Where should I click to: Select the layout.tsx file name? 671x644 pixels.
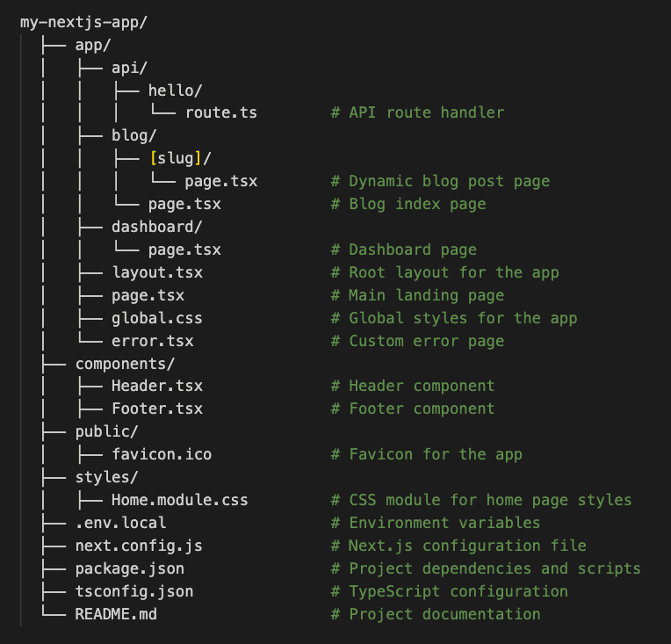click(157, 272)
